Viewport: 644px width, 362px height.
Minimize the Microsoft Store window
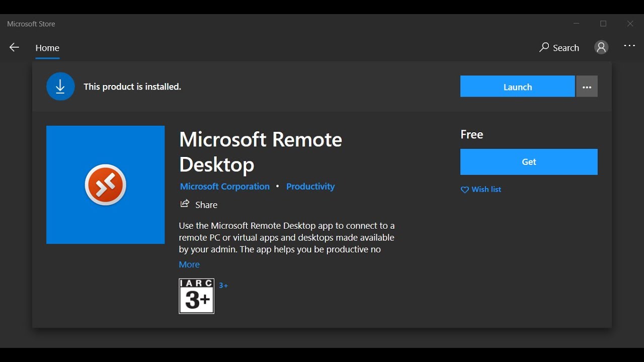coord(577,24)
